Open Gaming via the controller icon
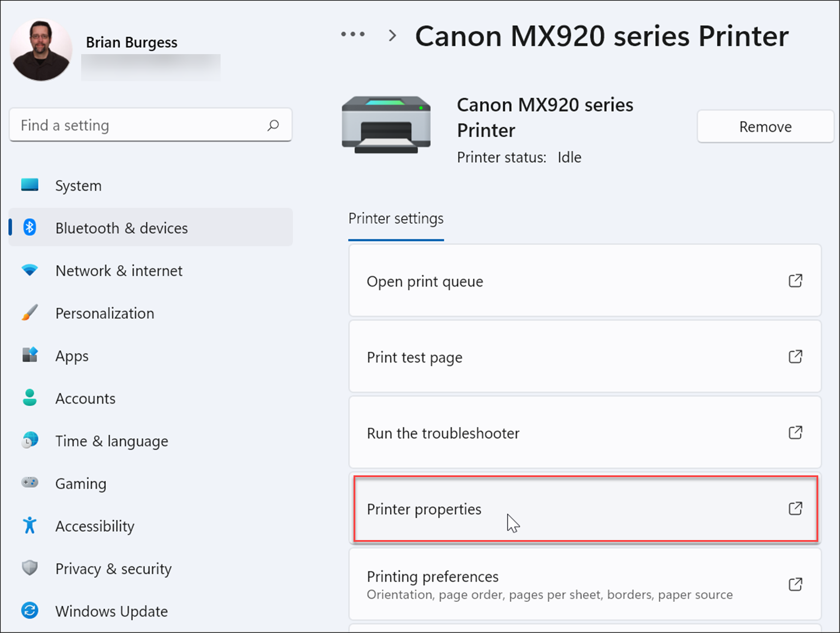Screen dimensions: 840x633 [29, 483]
